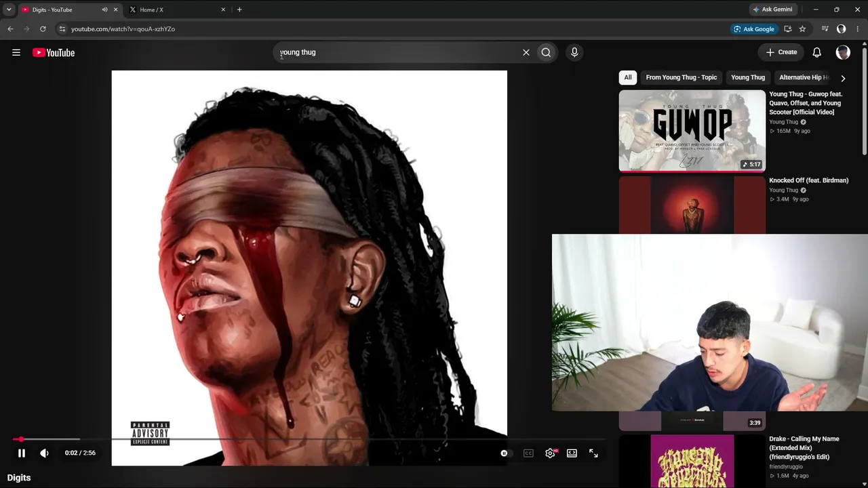Open the YouTube notifications bell
Viewport: 868px width, 488px height.
817,52
